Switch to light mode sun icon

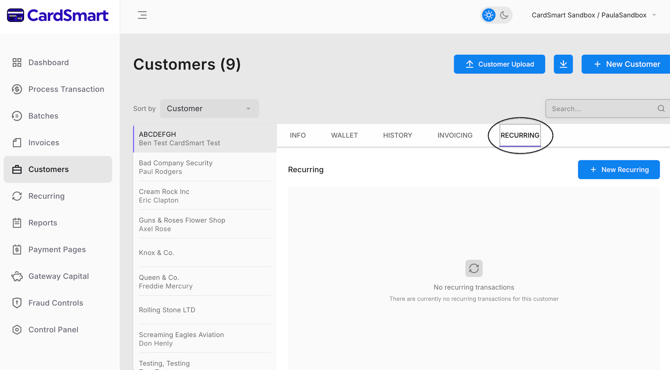tap(488, 15)
